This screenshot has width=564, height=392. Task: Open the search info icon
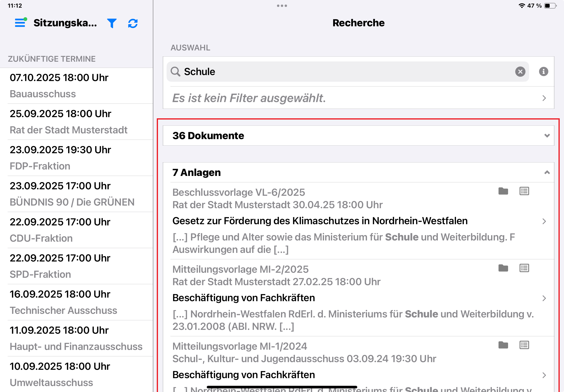(x=543, y=71)
